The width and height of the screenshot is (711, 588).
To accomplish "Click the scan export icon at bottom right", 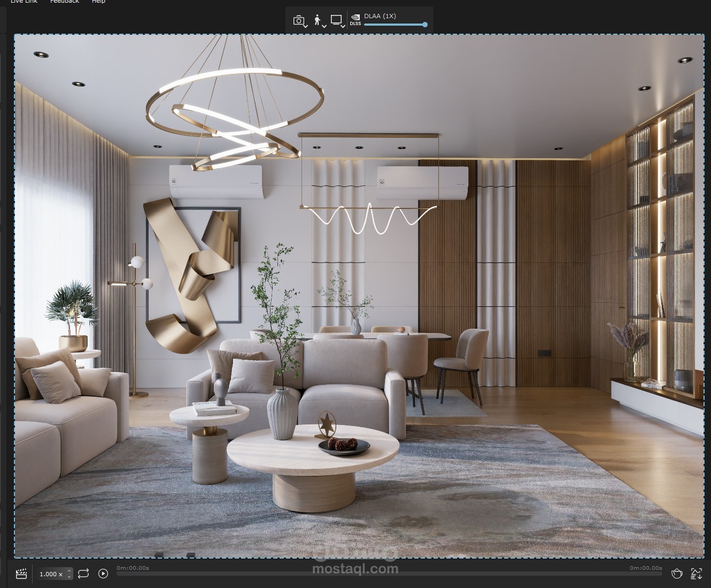I will pos(696,574).
